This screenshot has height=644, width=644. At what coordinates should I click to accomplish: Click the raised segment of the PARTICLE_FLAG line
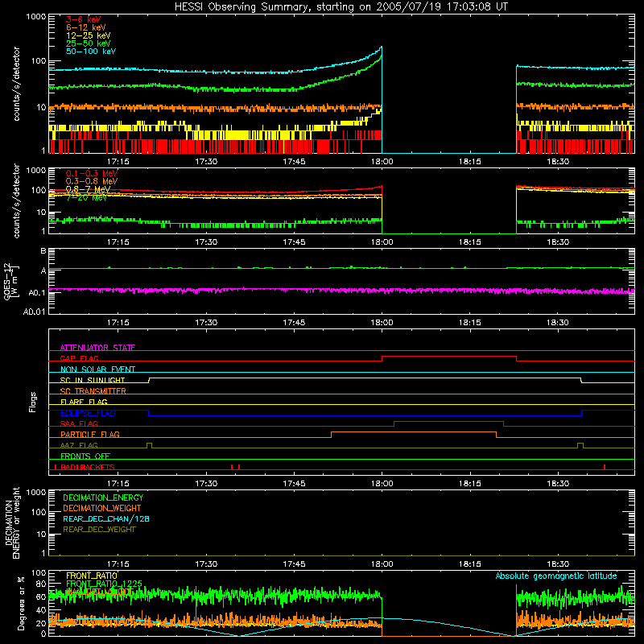[414, 432]
